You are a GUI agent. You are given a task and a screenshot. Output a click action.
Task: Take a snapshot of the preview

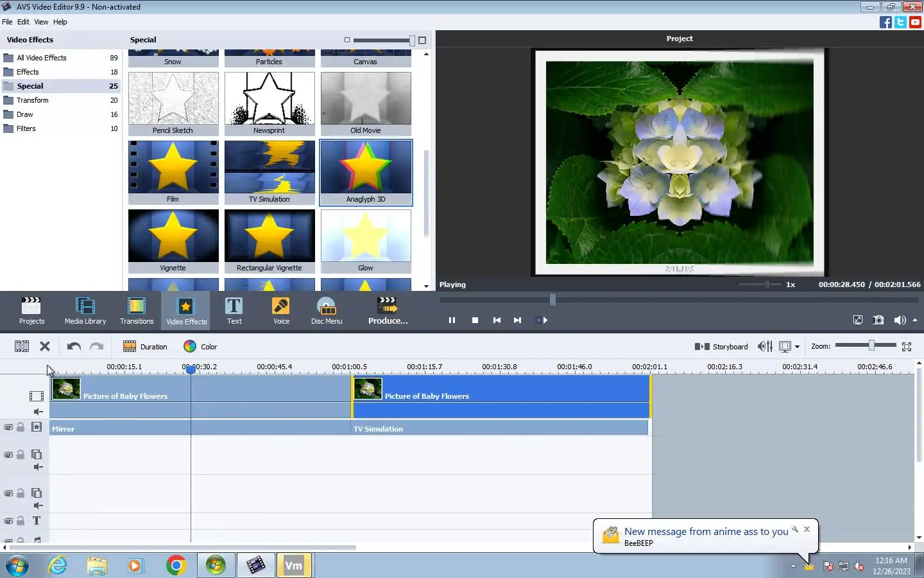pos(878,320)
